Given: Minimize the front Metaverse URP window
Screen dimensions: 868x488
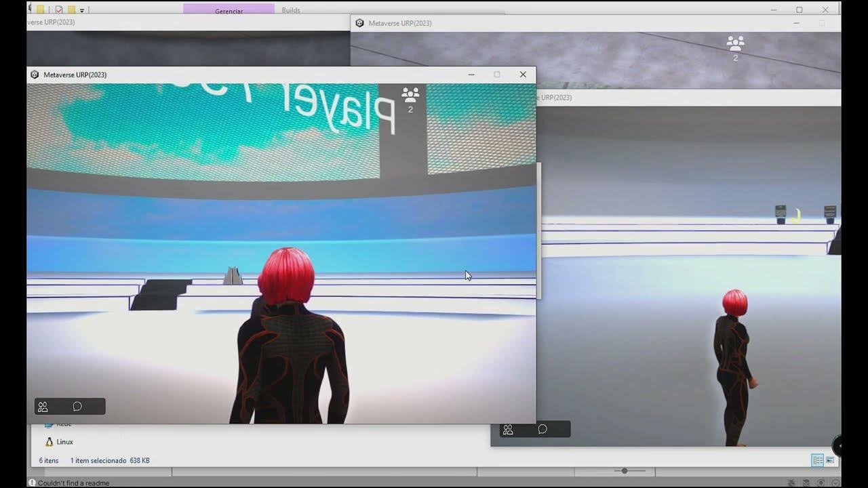Looking at the screenshot, I should tap(471, 75).
